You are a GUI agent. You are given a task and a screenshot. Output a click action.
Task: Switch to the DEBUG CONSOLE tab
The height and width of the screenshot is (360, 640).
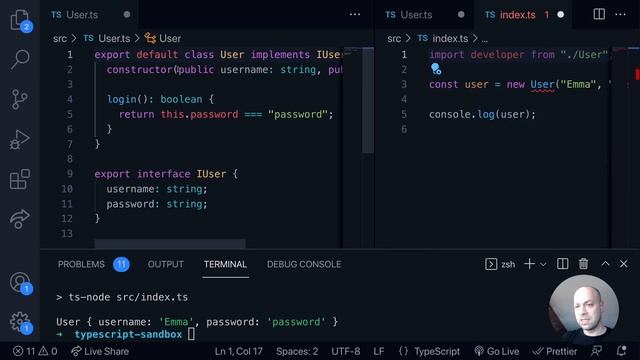click(304, 264)
